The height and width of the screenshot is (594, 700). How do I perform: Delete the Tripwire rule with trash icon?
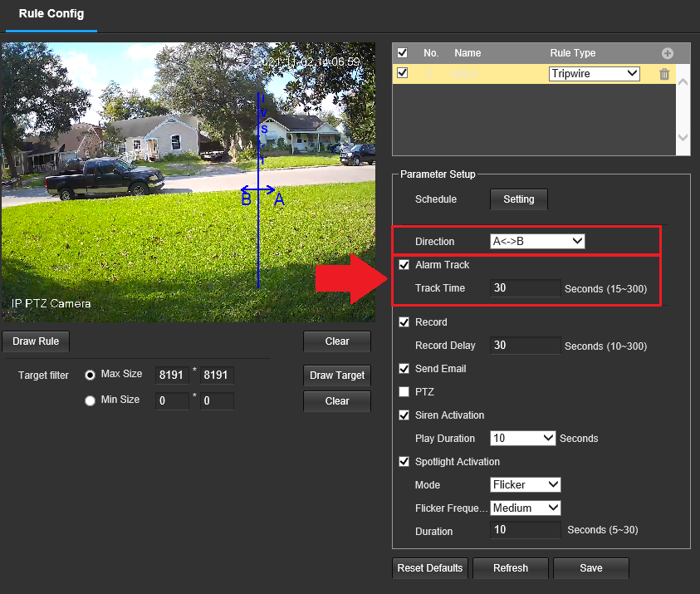coord(664,74)
